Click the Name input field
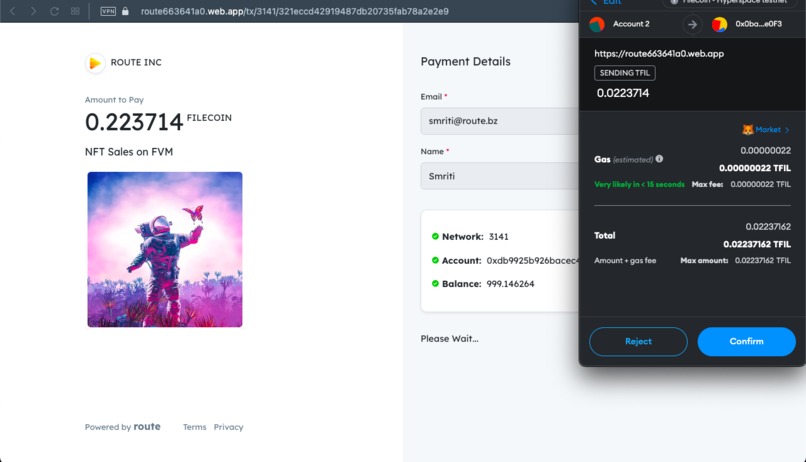806x462 pixels. [x=499, y=176]
